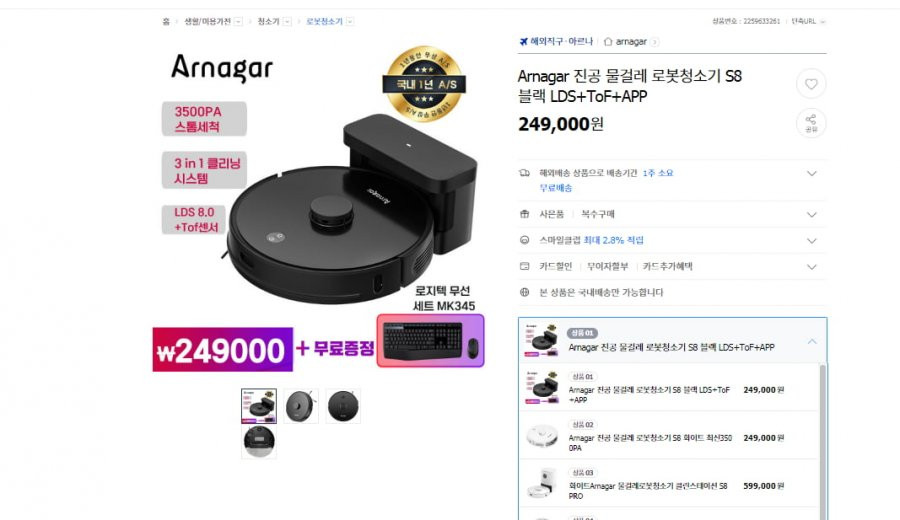Expand the overseas shipping details chevron
The height and width of the screenshot is (520, 900).
pos(811,173)
